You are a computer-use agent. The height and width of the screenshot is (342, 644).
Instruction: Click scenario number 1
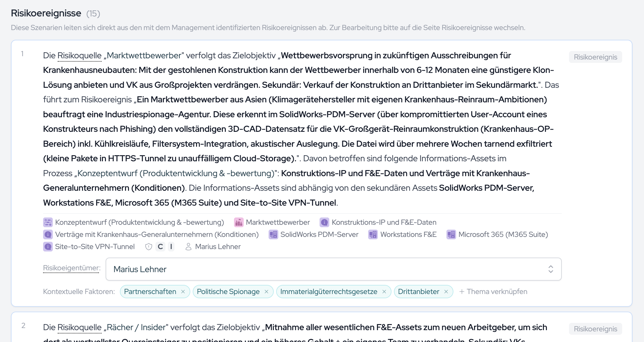[22, 54]
